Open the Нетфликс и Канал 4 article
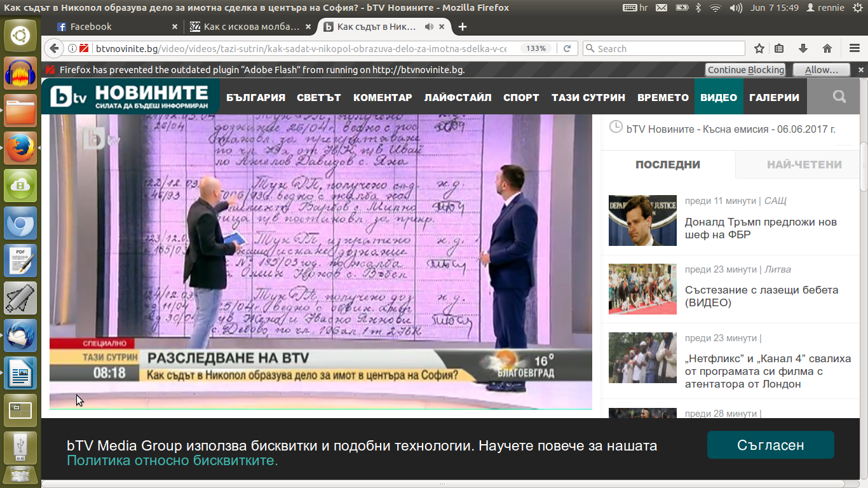The width and height of the screenshot is (868, 488). [x=768, y=371]
